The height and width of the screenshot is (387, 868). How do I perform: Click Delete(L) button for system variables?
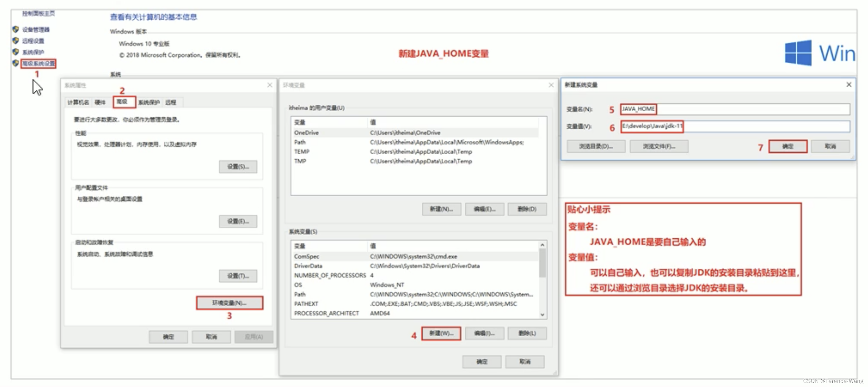(x=527, y=333)
